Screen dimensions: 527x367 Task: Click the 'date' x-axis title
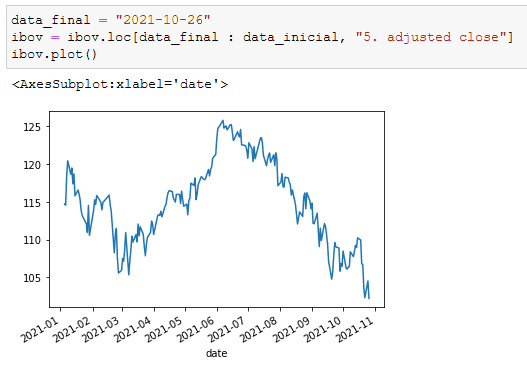[216, 353]
